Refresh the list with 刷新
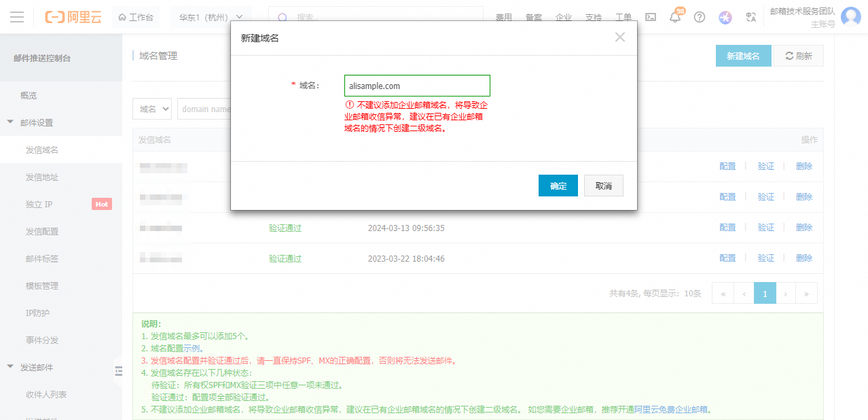The height and width of the screenshot is (420, 868). point(799,56)
